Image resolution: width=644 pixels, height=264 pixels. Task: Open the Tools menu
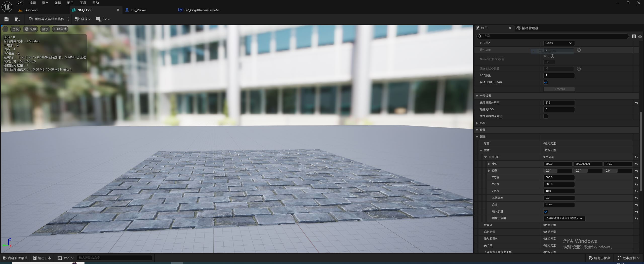pyautogui.click(x=83, y=3)
